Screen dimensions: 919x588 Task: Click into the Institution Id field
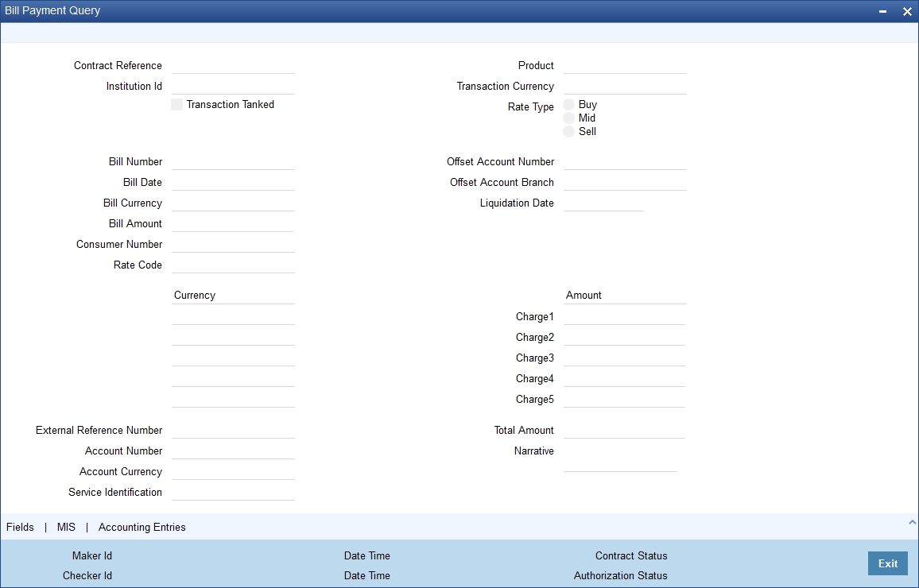click(x=232, y=84)
